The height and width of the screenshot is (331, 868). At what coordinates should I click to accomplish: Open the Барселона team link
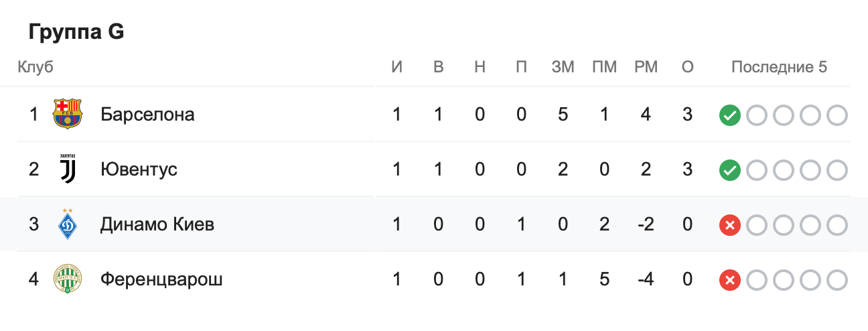147,115
